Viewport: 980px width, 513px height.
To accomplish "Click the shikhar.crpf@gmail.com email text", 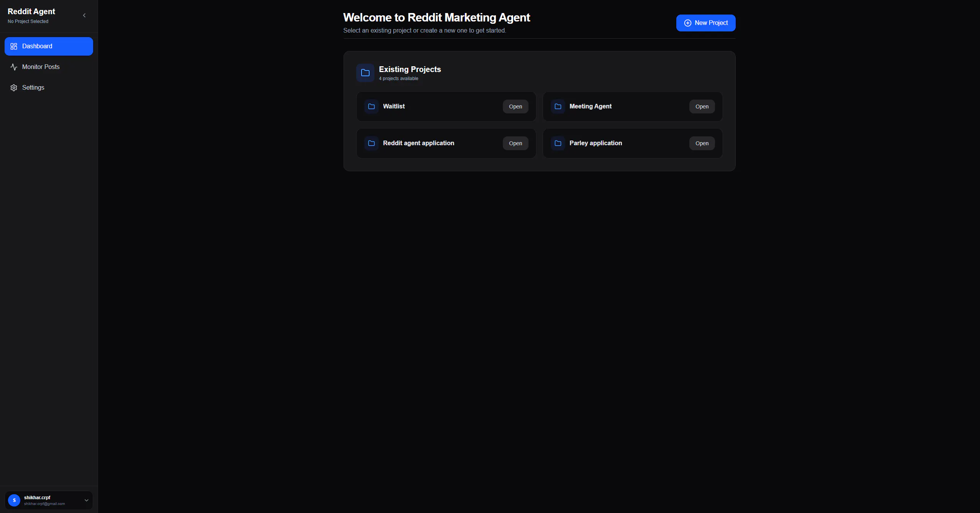I will click(44, 504).
